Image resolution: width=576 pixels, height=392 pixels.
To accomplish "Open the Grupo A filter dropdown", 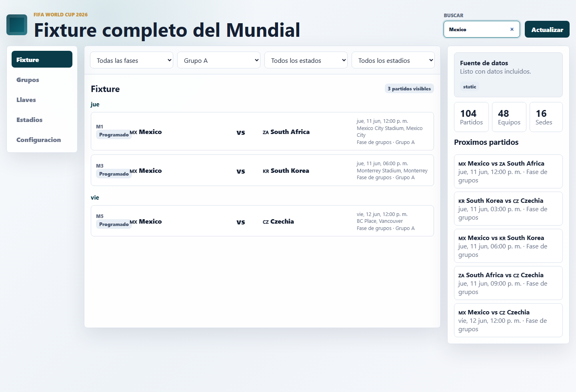I will (x=219, y=60).
